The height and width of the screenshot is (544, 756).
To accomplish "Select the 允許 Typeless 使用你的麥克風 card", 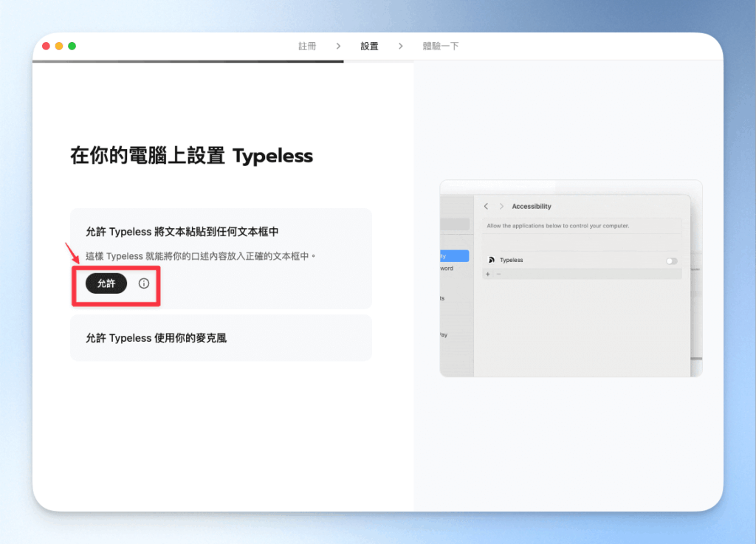I will (220, 337).
